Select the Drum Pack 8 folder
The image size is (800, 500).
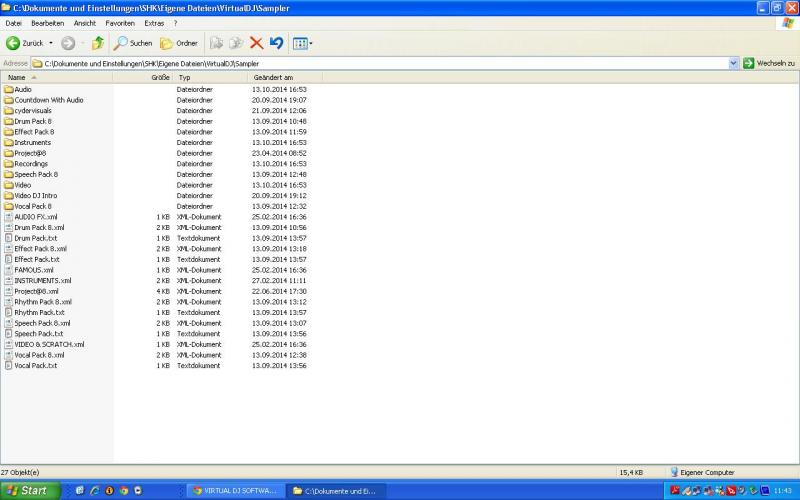(28, 121)
